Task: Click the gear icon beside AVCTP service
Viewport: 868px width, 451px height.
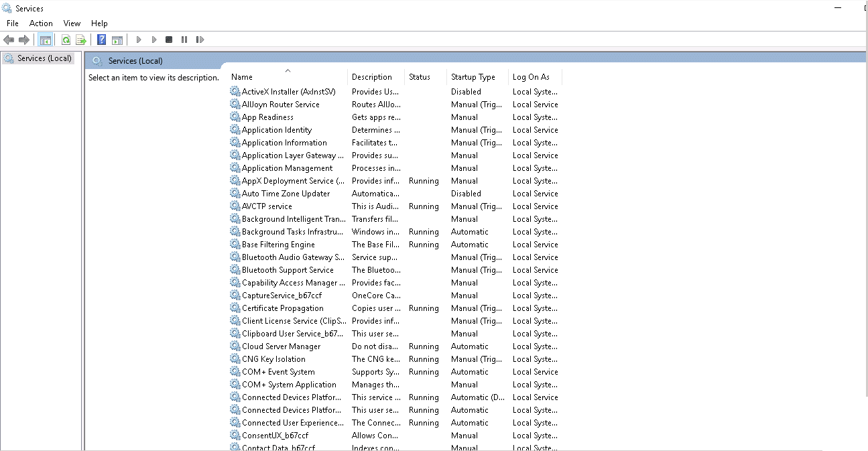Action: coord(235,206)
